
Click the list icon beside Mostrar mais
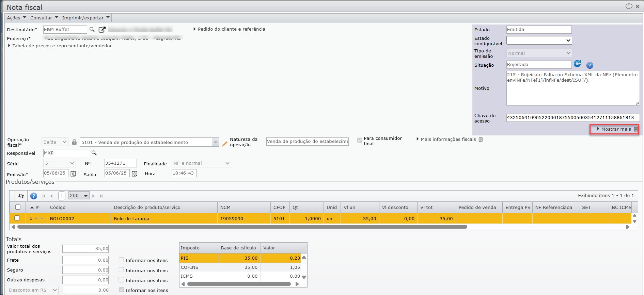635,129
